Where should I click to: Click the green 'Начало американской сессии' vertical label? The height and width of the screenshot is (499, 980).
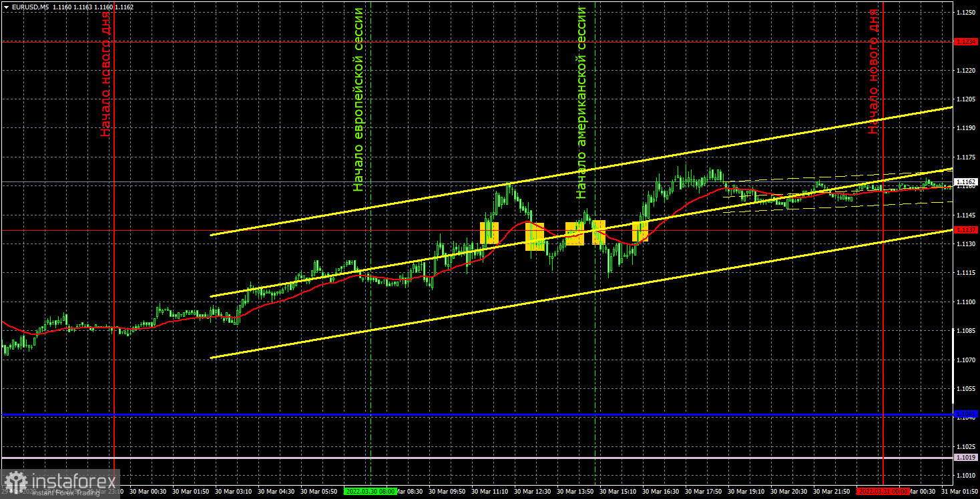pos(581,103)
